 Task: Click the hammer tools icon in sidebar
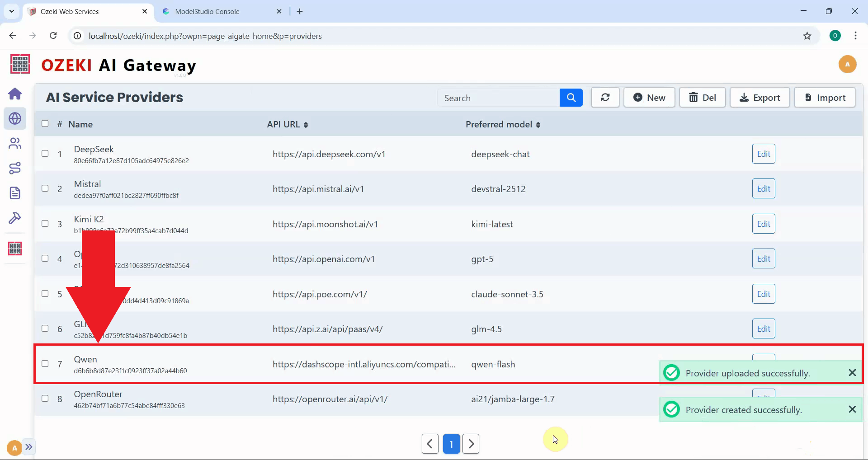coord(15,218)
